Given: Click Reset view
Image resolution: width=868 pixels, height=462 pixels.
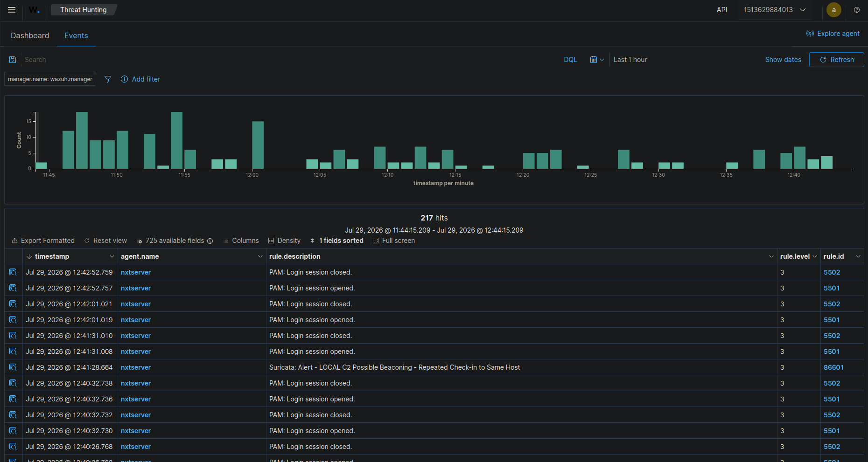Looking at the screenshot, I should tap(105, 241).
